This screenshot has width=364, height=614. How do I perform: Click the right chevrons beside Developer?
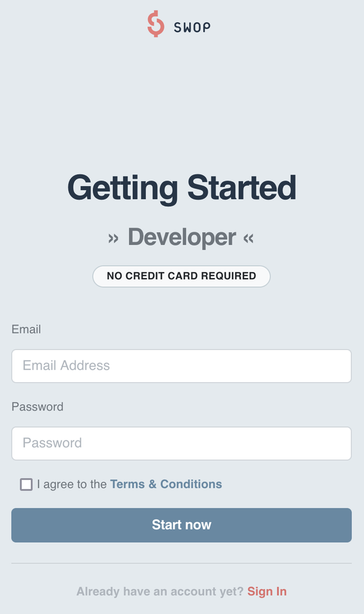click(247, 237)
